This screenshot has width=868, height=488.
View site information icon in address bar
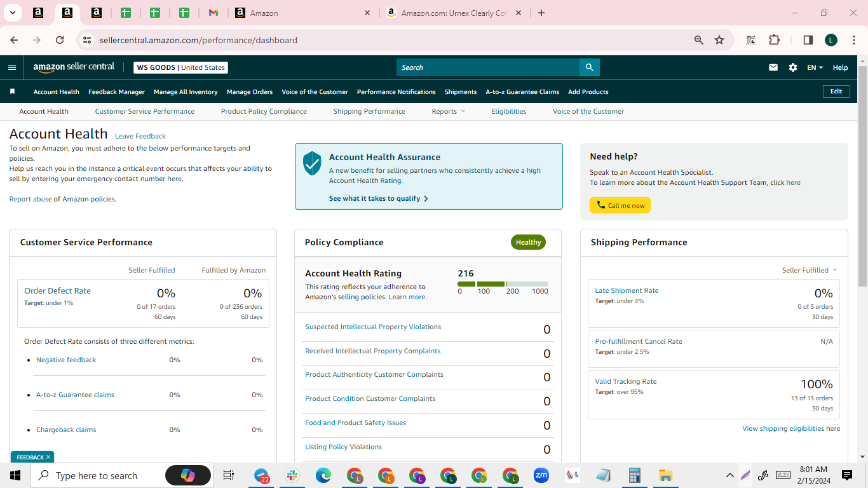(x=87, y=40)
